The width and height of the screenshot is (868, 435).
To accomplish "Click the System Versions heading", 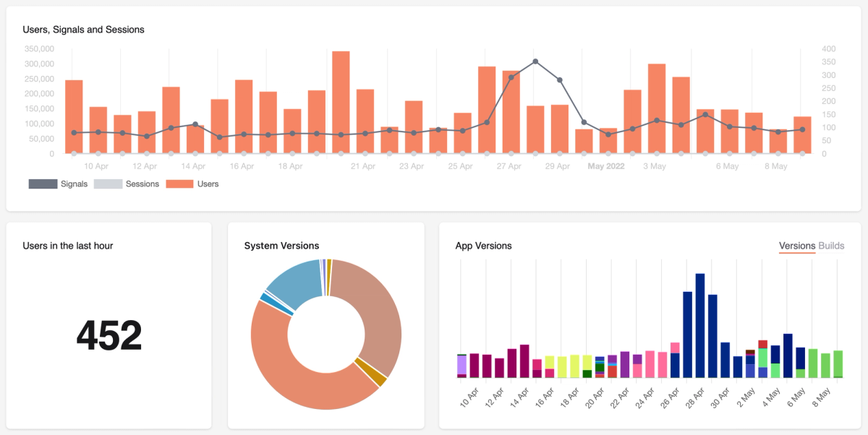I will point(281,246).
